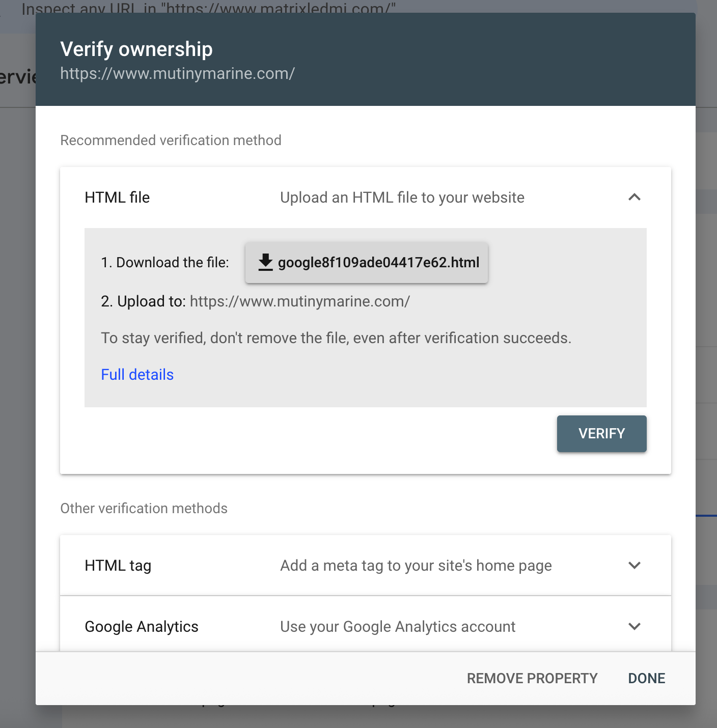Click REMOVE PROPERTY in the footer
The width and height of the screenshot is (717, 728).
click(x=532, y=678)
